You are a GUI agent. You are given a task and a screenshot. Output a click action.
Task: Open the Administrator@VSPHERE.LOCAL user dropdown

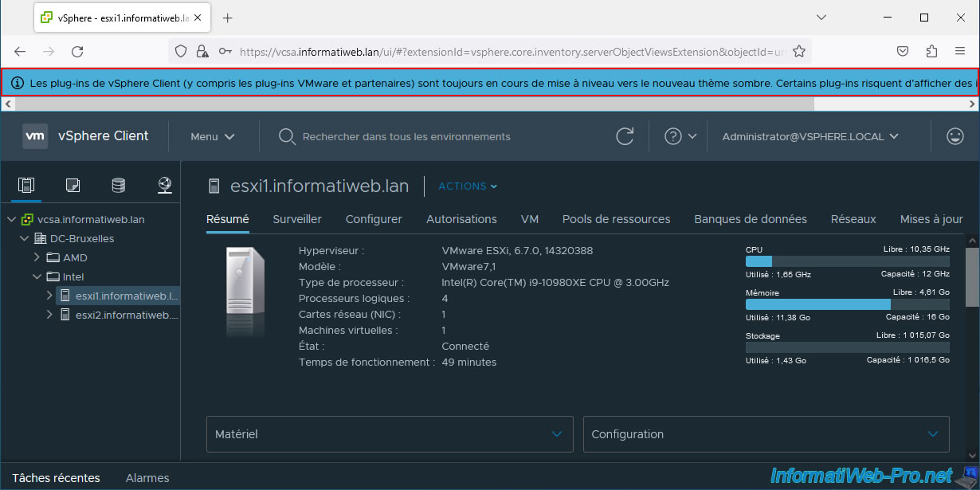coord(810,136)
